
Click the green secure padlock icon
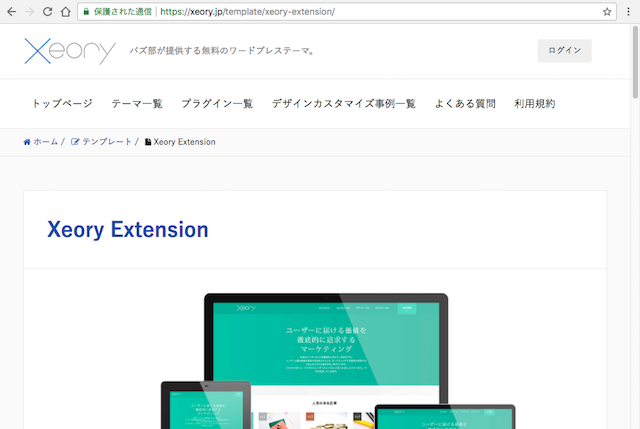[x=86, y=12]
